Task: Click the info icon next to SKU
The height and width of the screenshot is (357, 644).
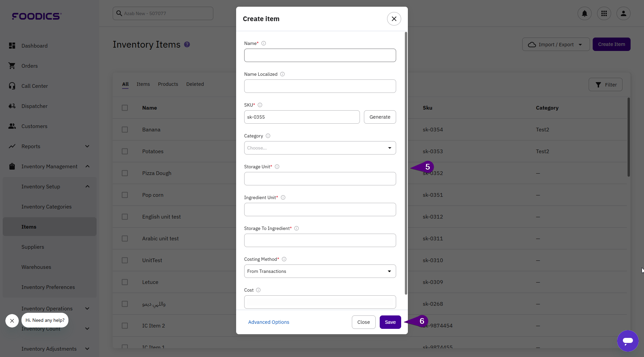Action: point(260,105)
